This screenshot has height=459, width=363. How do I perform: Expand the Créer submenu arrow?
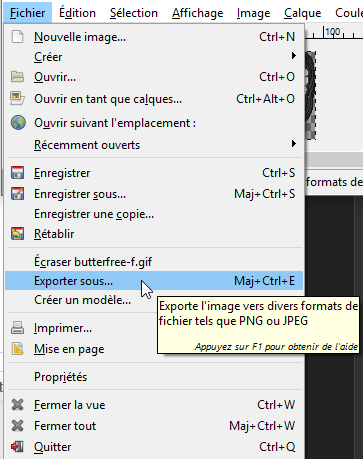tap(293, 56)
